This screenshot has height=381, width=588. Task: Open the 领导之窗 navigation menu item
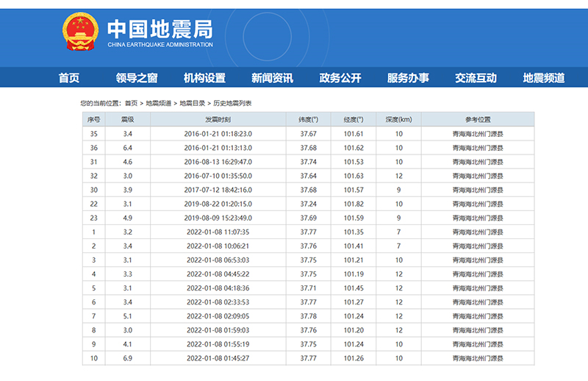click(x=137, y=78)
